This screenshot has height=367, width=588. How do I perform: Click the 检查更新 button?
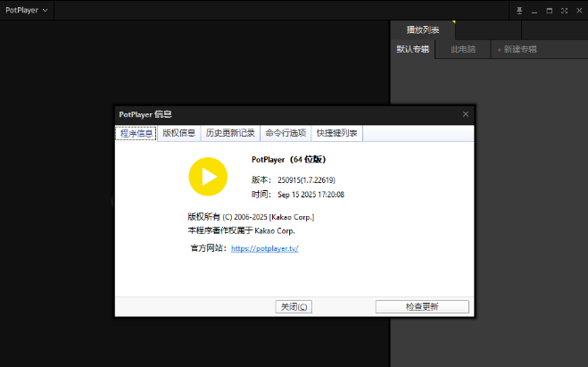(x=422, y=306)
